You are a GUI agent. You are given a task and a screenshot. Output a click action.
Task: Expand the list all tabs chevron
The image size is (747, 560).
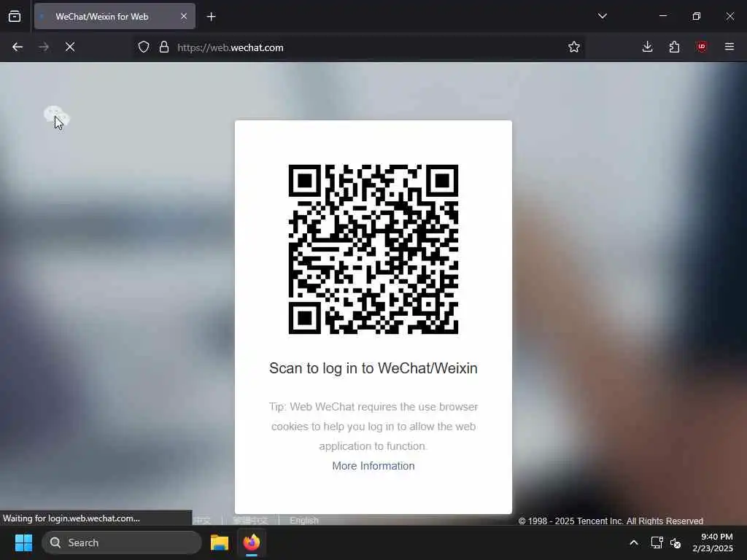point(602,16)
